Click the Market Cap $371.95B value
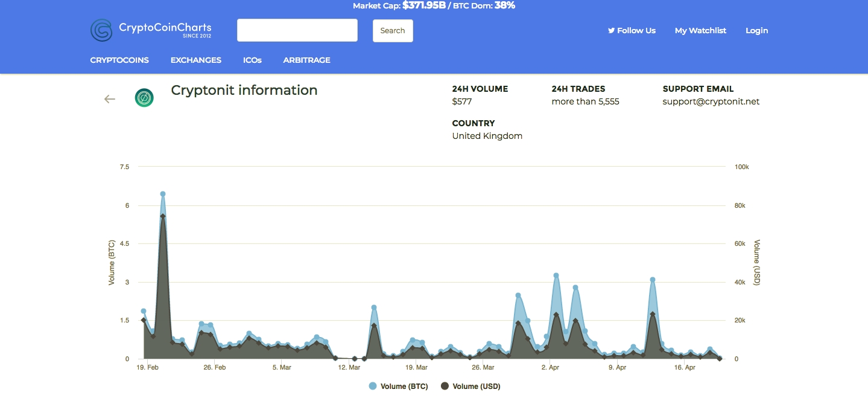Viewport: 868px width, 398px height. 425,5
